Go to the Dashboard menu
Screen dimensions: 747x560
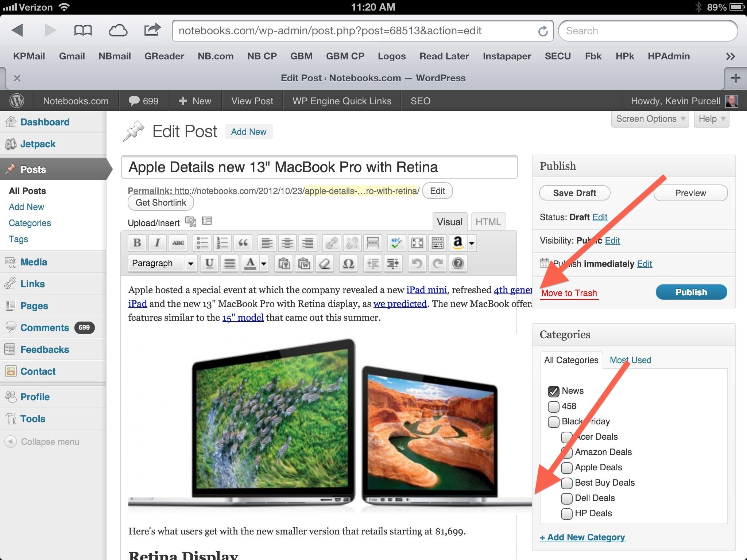pyautogui.click(x=53, y=122)
